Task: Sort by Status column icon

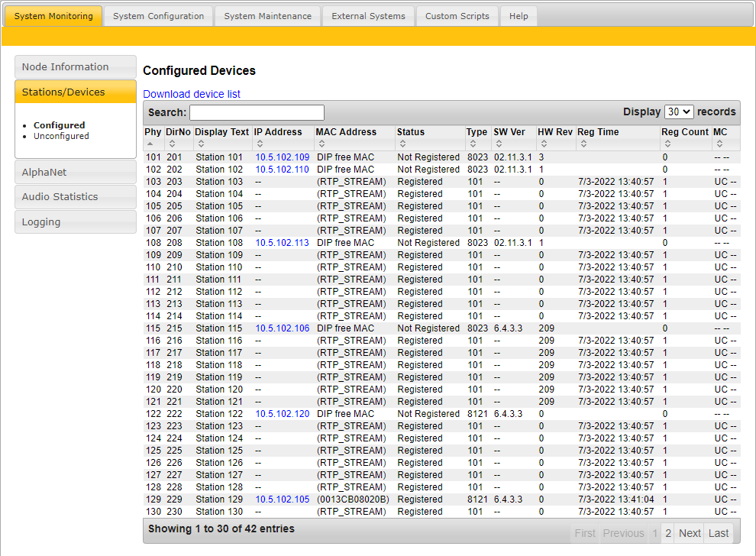Action: [402, 144]
